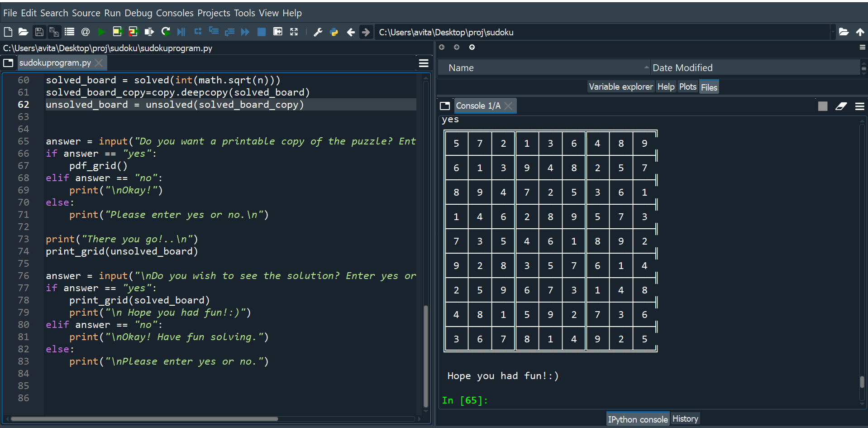Save all open files

click(x=54, y=32)
